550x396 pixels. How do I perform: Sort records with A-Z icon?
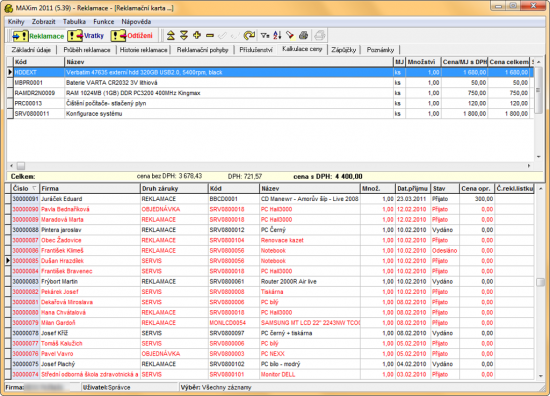coord(277,35)
